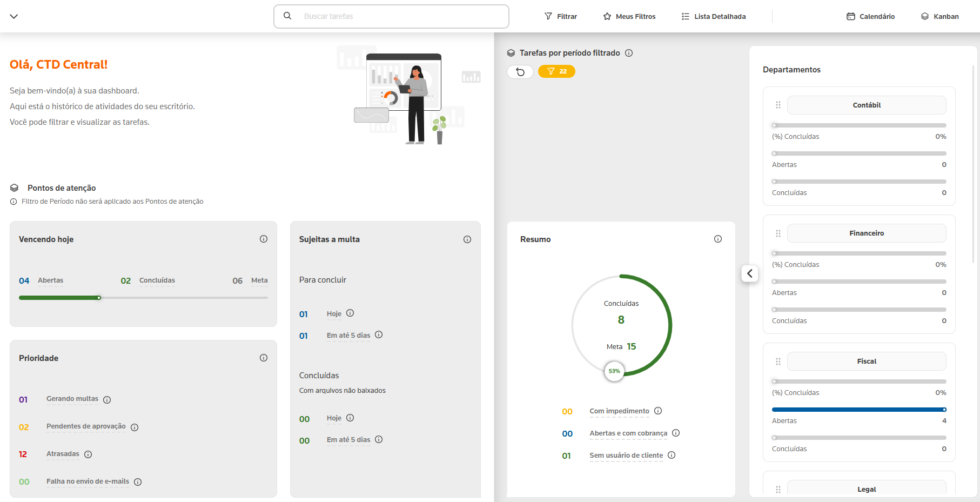Click info icon beside Hoje under Para concluir
Image resolution: width=980 pixels, height=502 pixels.
[x=350, y=313]
